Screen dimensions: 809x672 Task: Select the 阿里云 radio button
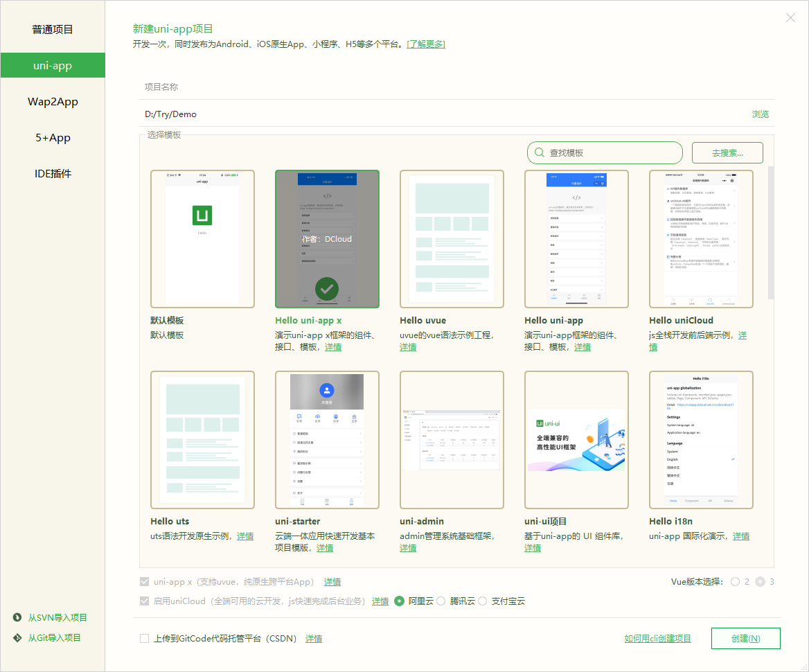pos(399,601)
